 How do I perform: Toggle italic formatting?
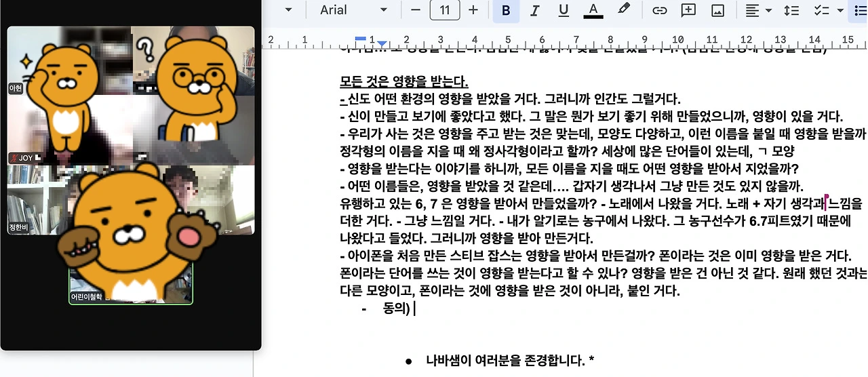click(x=534, y=10)
